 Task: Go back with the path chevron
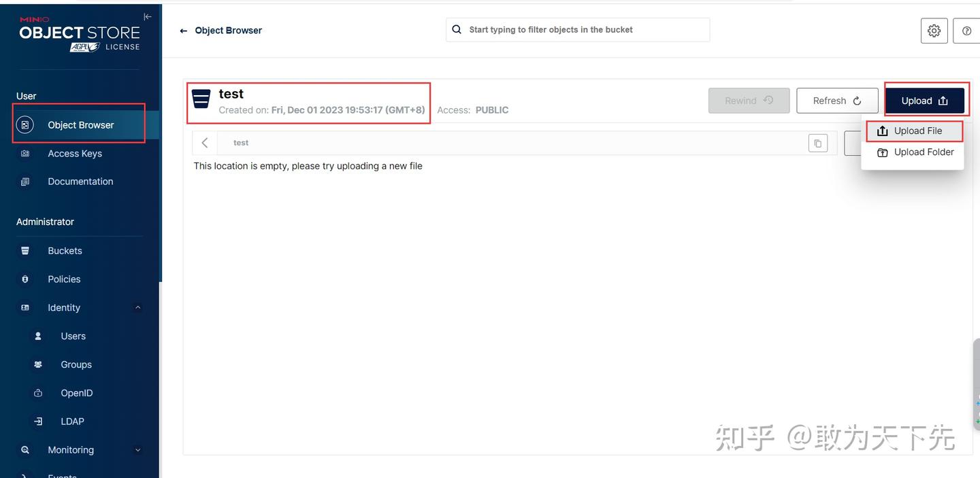[x=205, y=143]
